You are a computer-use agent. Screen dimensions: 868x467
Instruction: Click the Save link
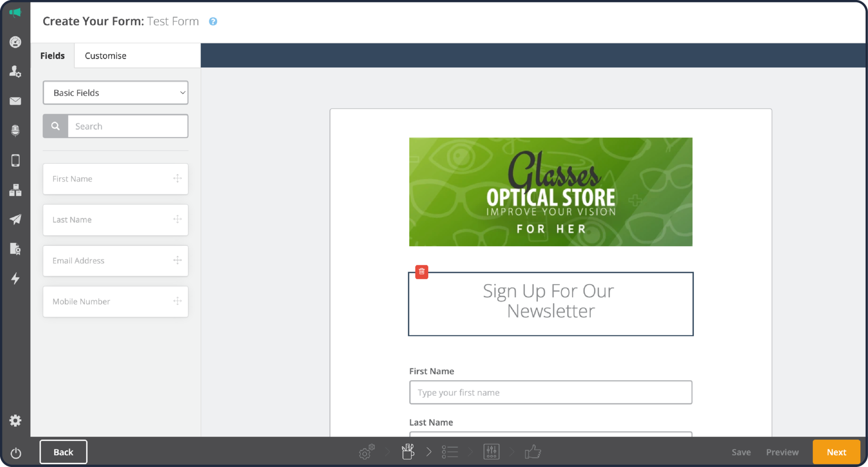(741, 452)
